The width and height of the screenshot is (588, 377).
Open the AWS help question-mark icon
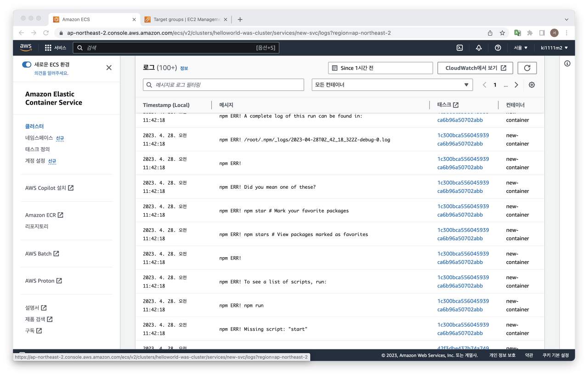[498, 48]
